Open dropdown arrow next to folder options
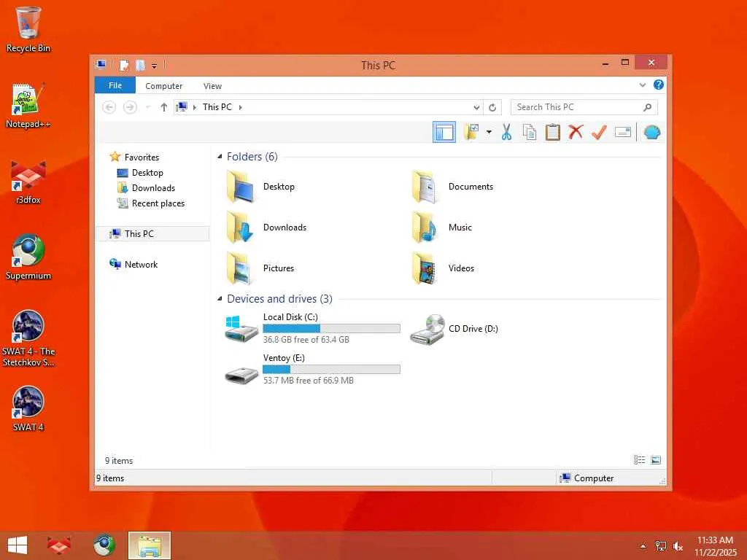The image size is (747, 560). tap(489, 132)
